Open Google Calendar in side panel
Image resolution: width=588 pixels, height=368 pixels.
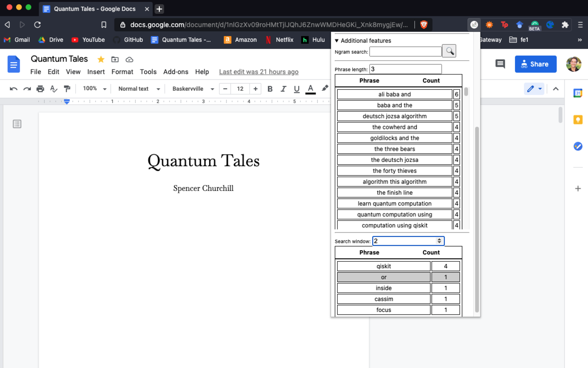(578, 93)
